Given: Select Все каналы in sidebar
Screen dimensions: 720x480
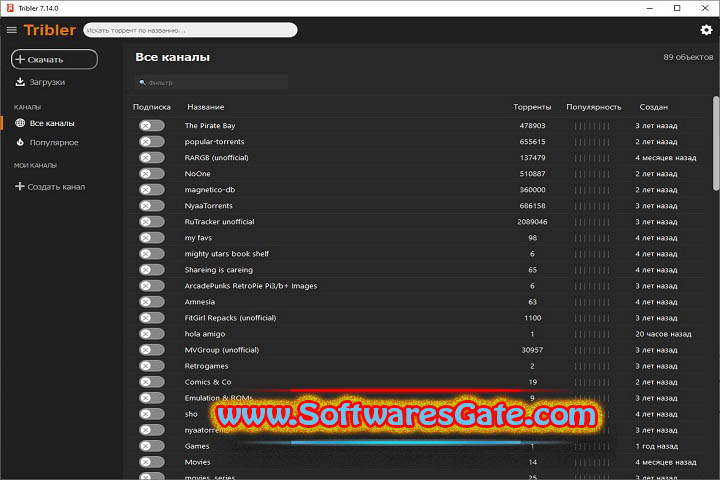Looking at the screenshot, I should pyautogui.click(x=52, y=123).
